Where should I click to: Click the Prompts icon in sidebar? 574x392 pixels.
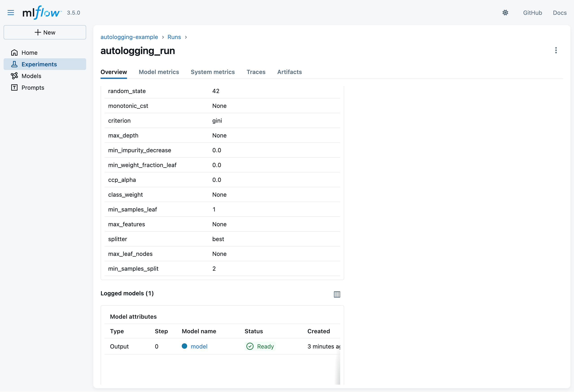[x=14, y=87]
